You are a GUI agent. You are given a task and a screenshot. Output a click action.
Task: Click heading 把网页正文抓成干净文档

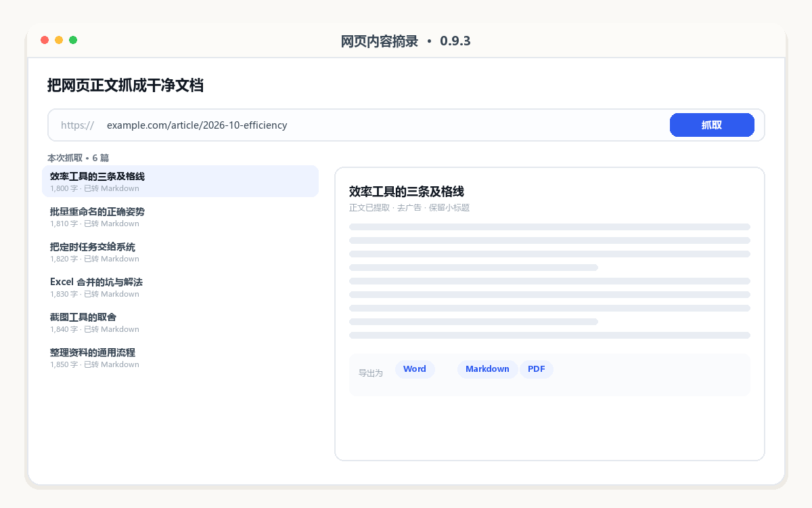pyautogui.click(x=125, y=85)
